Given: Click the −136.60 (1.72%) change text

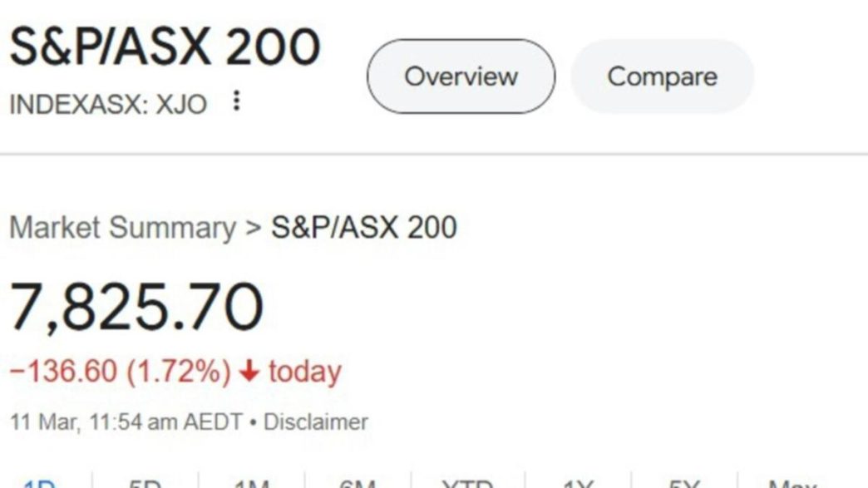Looking at the screenshot, I should pos(120,371).
